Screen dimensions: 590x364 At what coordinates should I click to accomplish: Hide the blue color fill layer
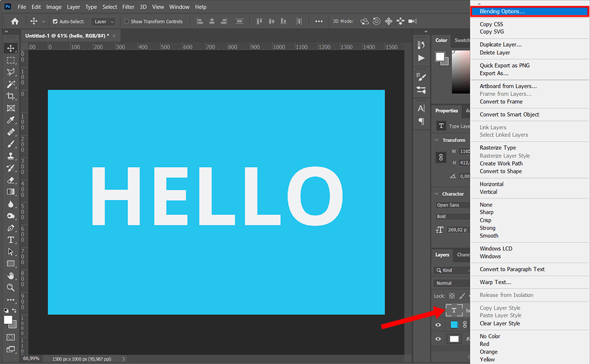(438, 325)
